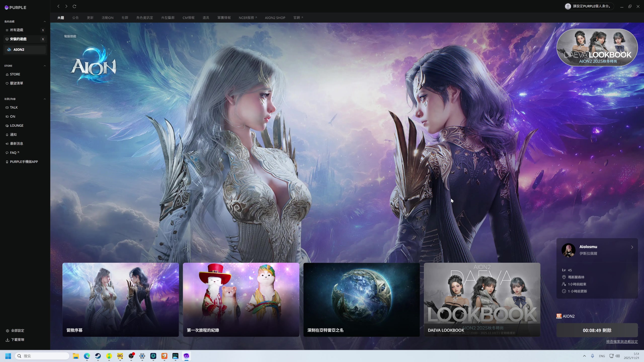The height and width of the screenshot is (362, 644).
Task: Open the LOUNGE sidebar item
Action: [x=17, y=125]
